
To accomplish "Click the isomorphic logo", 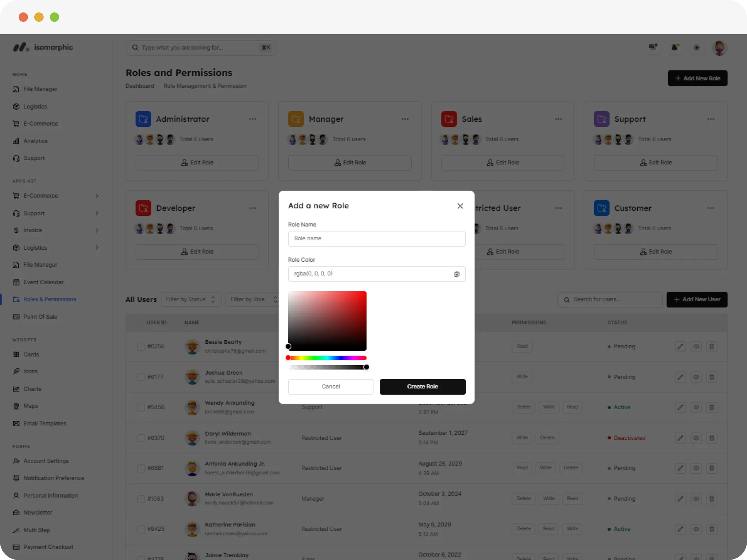I will pyautogui.click(x=43, y=47).
